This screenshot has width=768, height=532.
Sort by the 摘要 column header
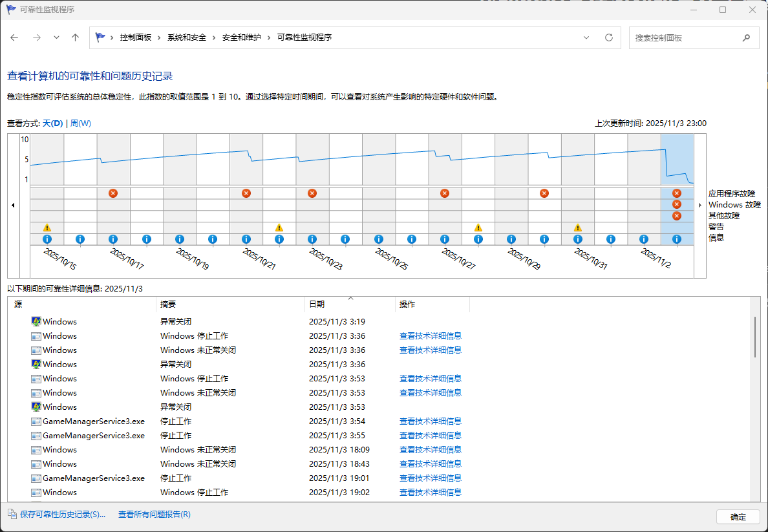coord(231,304)
